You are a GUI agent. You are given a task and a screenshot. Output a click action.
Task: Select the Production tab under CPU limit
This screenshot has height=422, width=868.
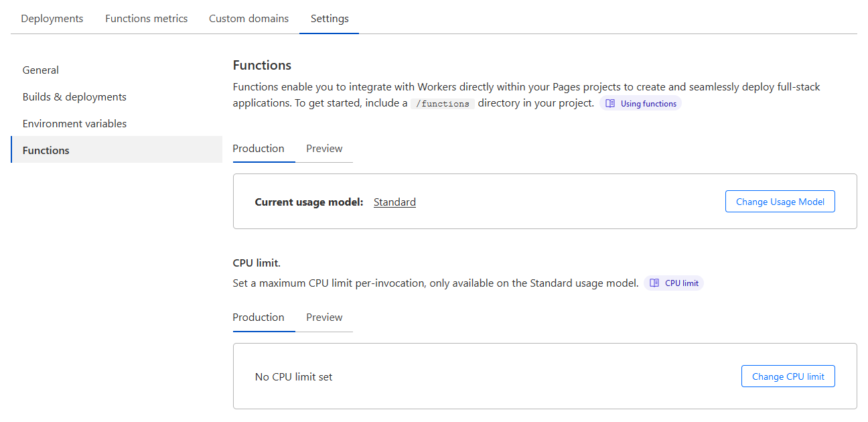coord(259,318)
